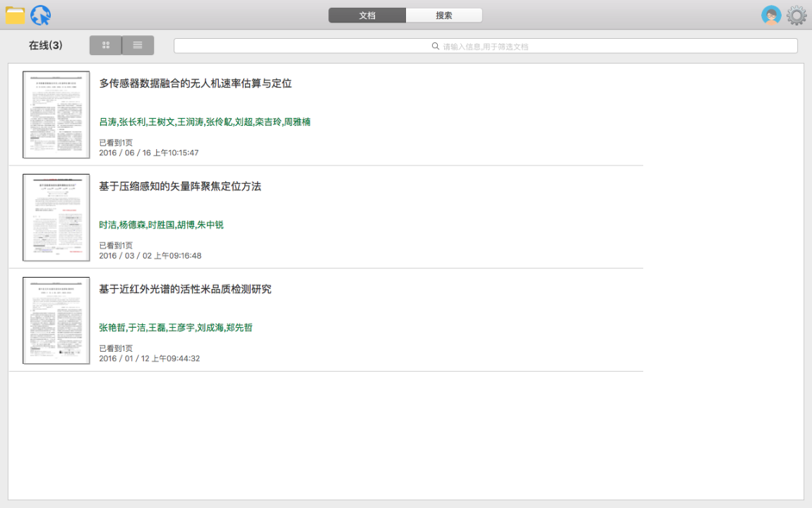Open the user avatar profile

coord(771,16)
